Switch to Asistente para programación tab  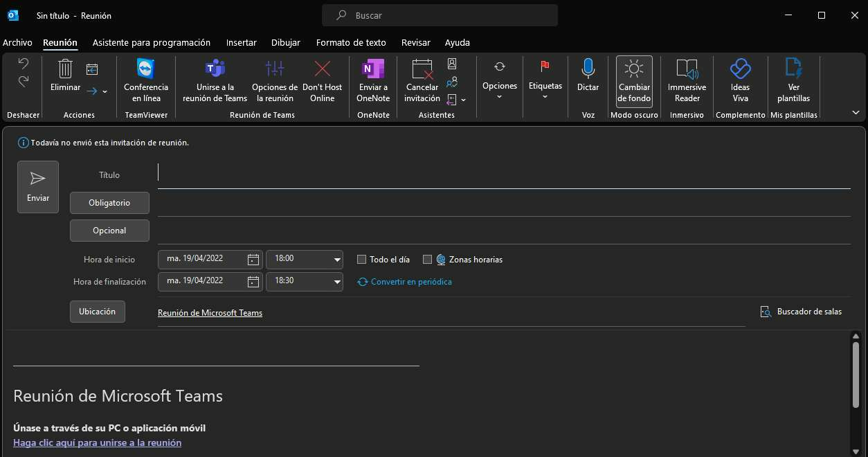[152, 42]
